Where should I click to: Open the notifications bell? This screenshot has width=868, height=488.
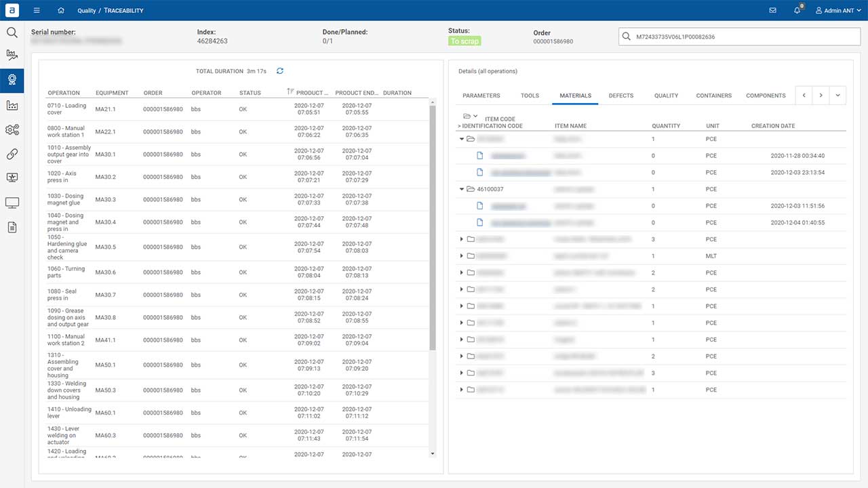coord(797,10)
